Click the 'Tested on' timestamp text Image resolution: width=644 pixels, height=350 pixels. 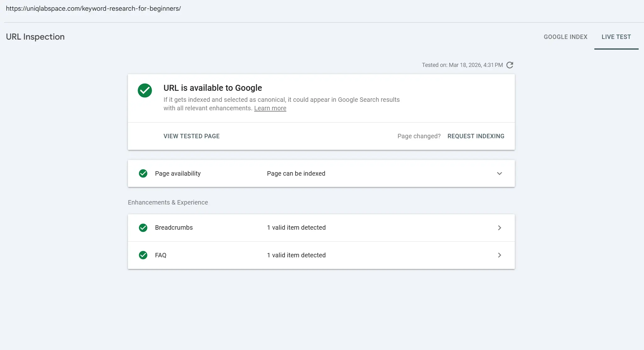(462, 65)
